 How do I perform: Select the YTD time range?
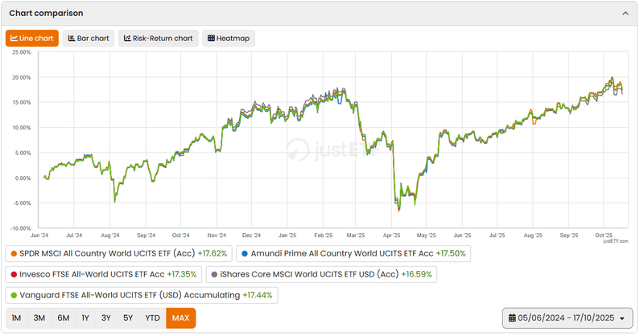click(151, 318)
